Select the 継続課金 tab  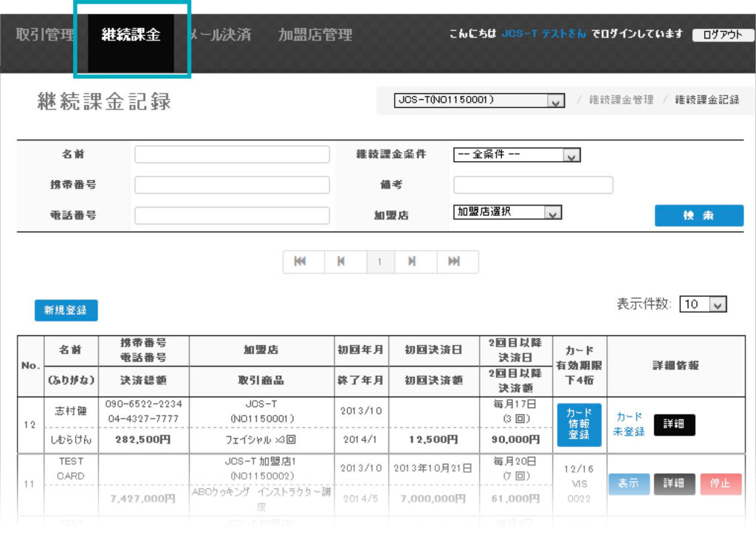point(131,35)
